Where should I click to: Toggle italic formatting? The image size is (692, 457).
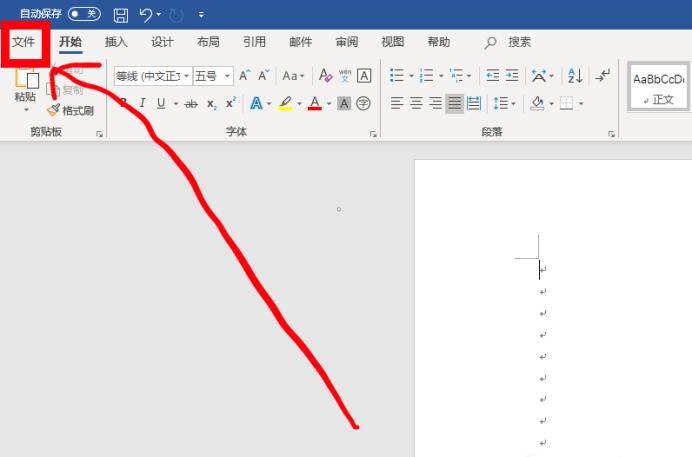point(142,103)
